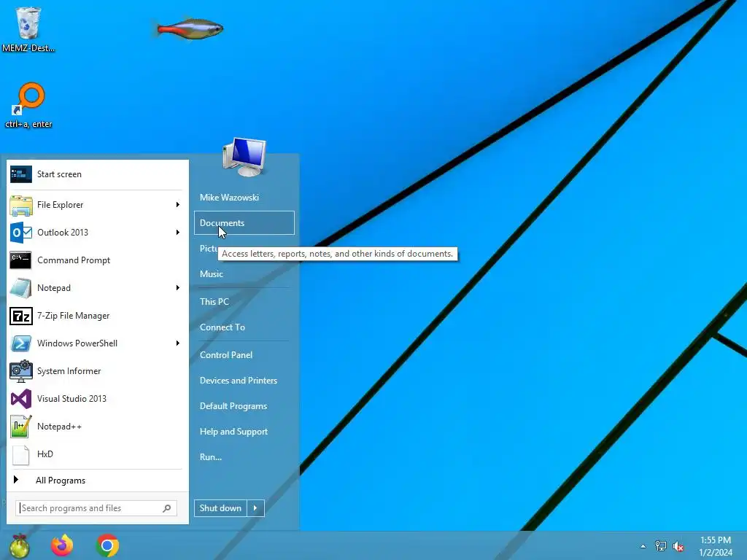Expand the File Explorer jump list arrow
Image resolution: width=747 pixels, height=560 pixels.
tap(178, 205)
